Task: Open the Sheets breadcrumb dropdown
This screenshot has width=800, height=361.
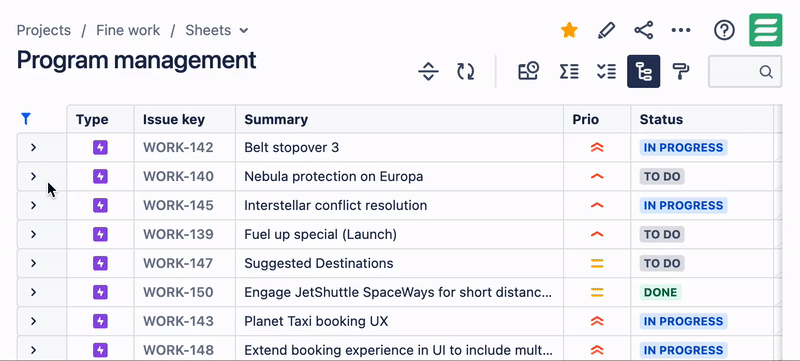Action: pos(217,31)
